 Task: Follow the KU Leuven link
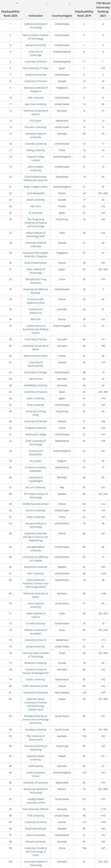(x=36, y=461)
